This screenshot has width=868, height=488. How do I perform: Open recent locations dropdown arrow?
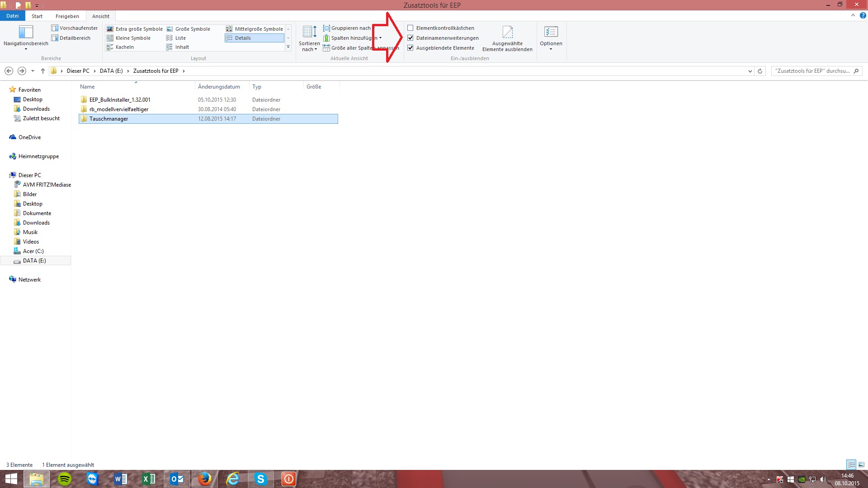tap(33, 71)
